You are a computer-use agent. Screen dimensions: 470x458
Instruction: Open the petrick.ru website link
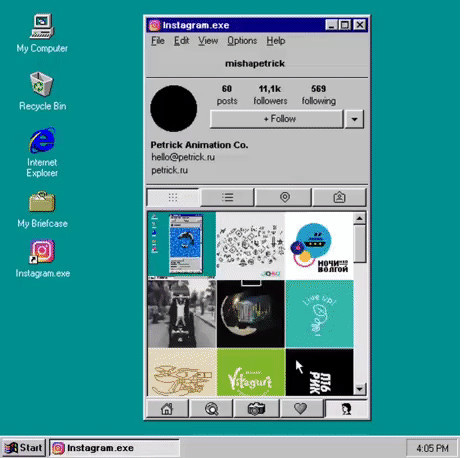[x=170, y=170]
